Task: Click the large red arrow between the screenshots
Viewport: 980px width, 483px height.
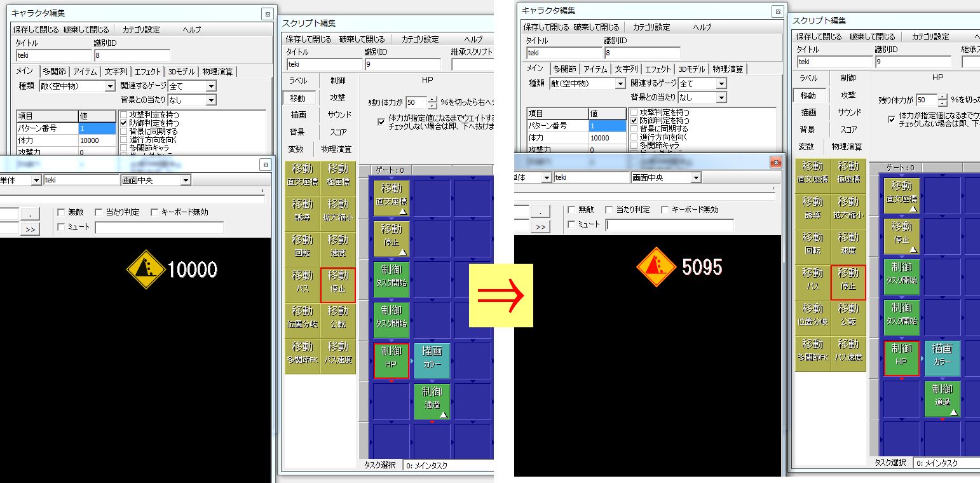Action: tap(500, 294)
